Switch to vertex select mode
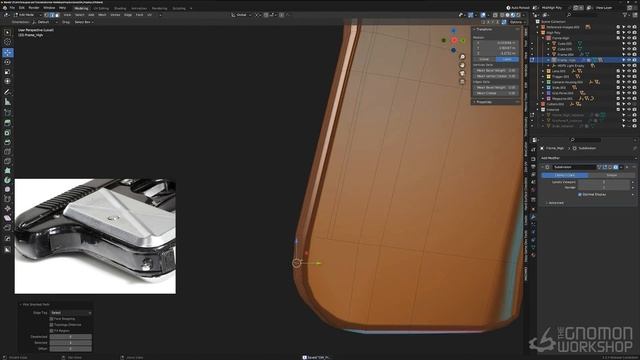640x360 pixels. tap(46, 15)
